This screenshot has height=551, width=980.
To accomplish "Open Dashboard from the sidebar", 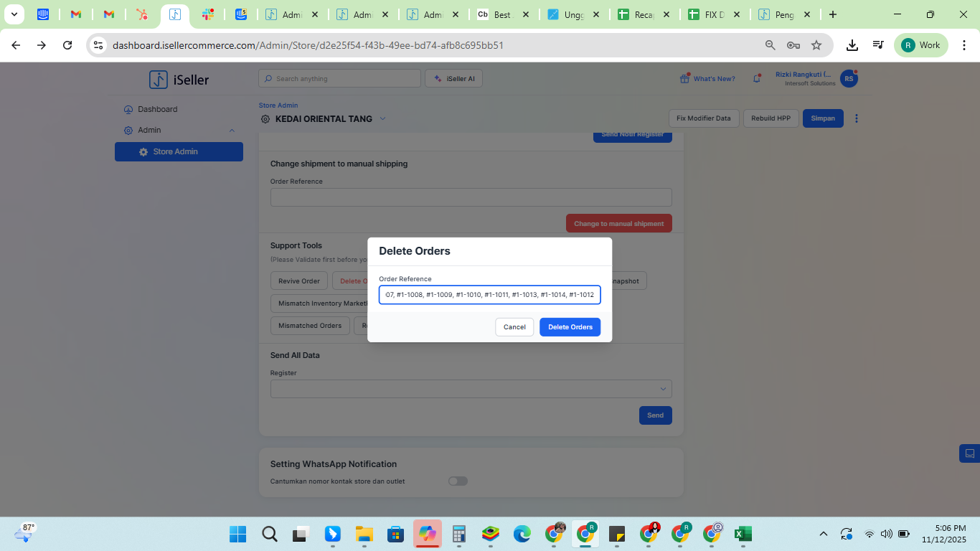I will coord(157,110).
